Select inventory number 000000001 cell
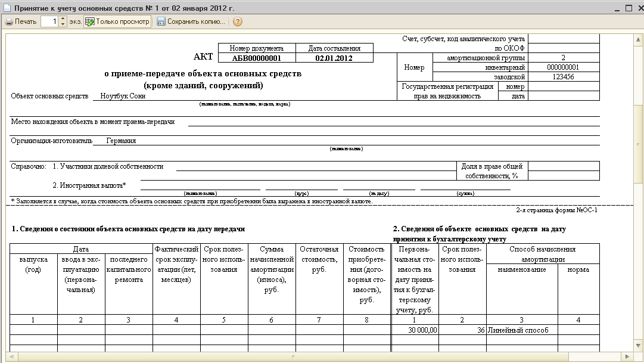Image resolution: width=644 pixels, height=363 pixels. (x=563, y=67)
